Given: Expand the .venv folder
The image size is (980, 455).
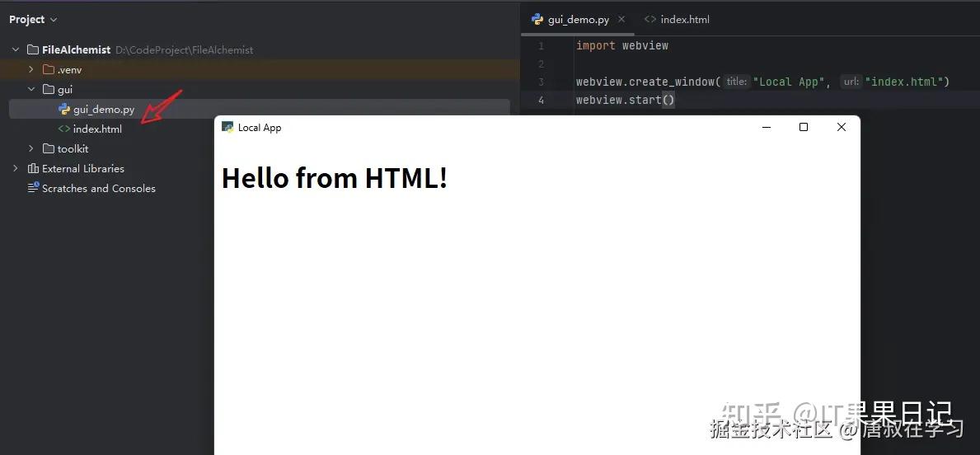Looking at the screenshot, I should coord(30,69).
